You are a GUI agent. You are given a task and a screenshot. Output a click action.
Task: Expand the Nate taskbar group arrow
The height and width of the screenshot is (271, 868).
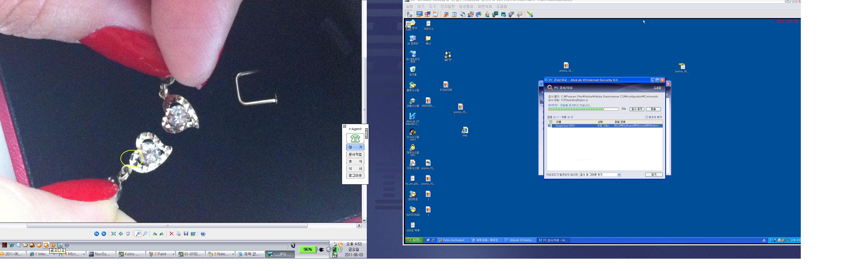(233, 254)
